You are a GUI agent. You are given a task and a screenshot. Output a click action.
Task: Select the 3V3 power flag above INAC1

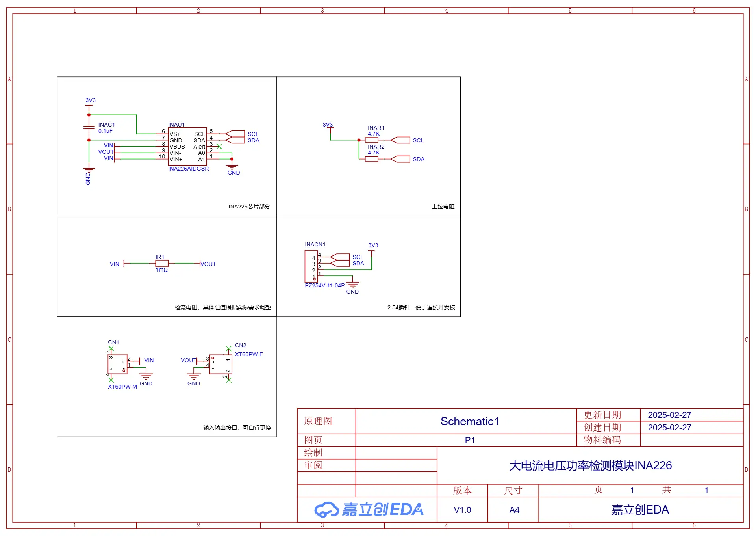click(x=89, y=105)
